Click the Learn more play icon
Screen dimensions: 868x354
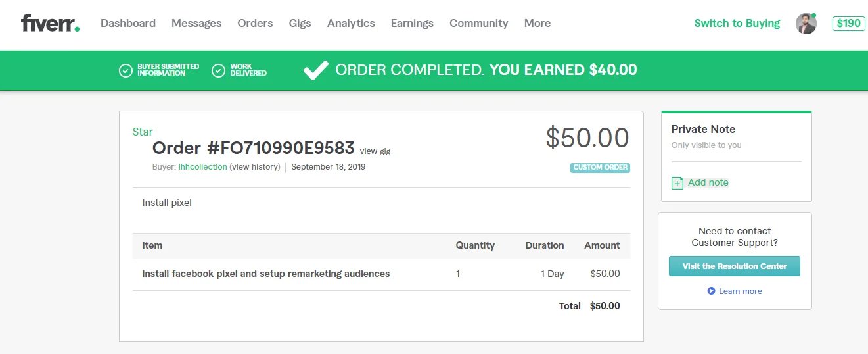pyautogui.click(x=711, y=291)
